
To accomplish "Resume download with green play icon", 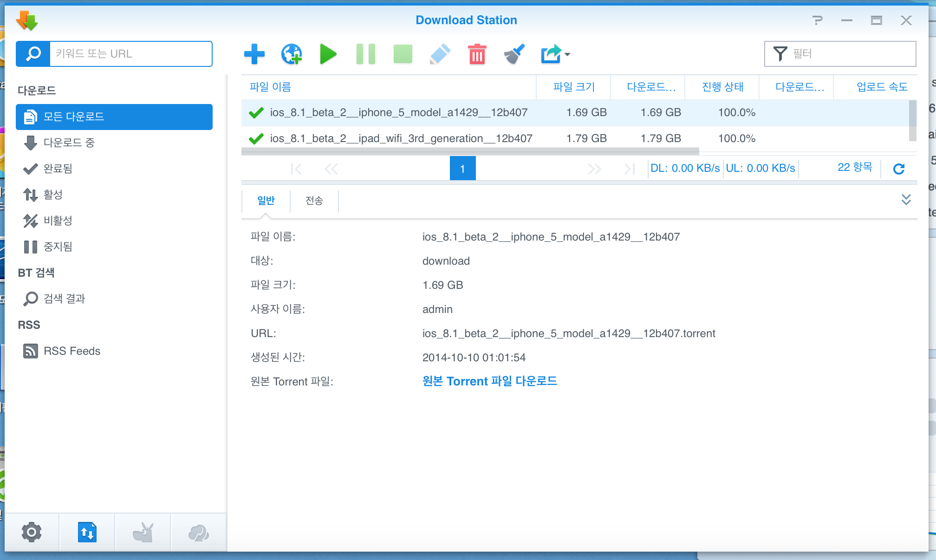I will tap(328, 54).
